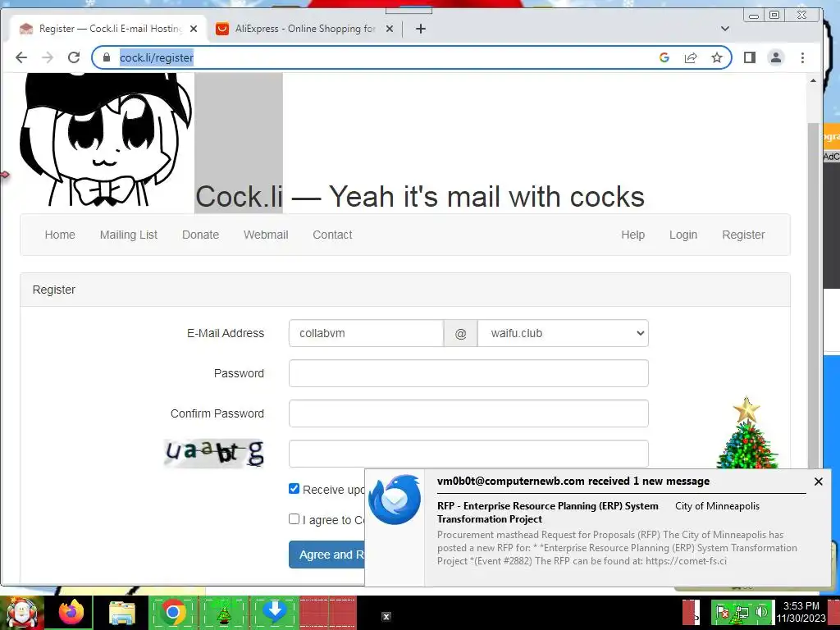Launch Firefox from the taskbar
Image resolution: width=840 pixels, height=630 pixels.
[71, 612]
